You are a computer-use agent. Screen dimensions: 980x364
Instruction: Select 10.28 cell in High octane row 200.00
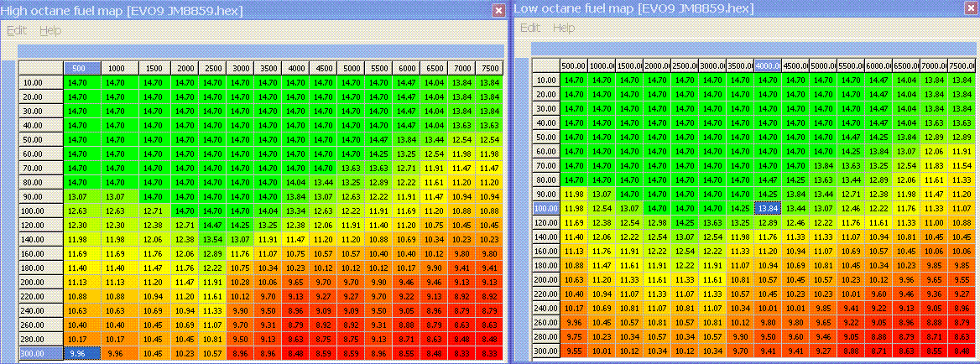click(240, 282)
